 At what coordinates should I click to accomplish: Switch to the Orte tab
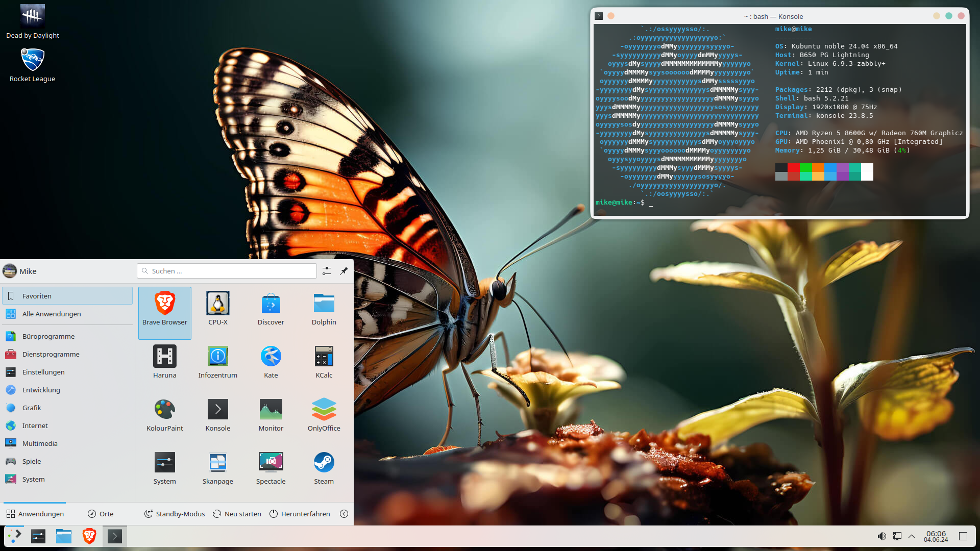point(100,514)
